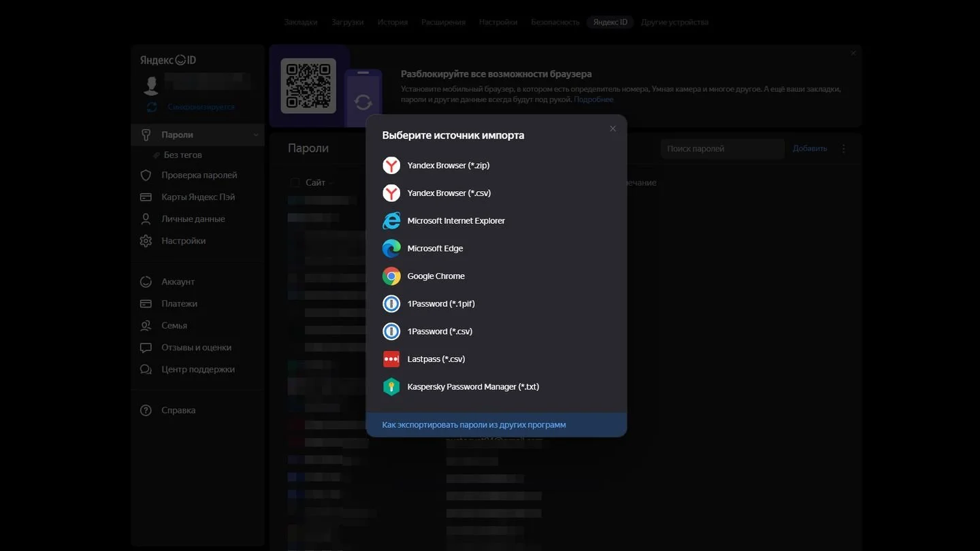This screenshot has height=551, width=980.
Task: Select the Lastpass (*.csv) icon
Action: pyautogui.click(x=391, y=359)
